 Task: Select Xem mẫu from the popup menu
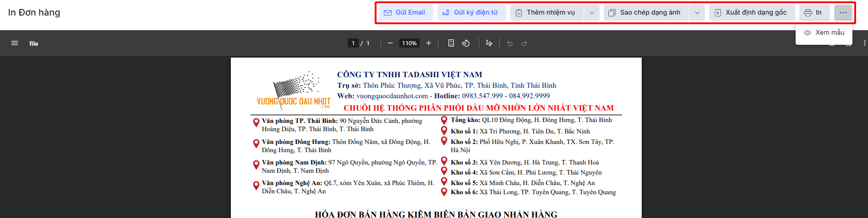pos(824,32)
